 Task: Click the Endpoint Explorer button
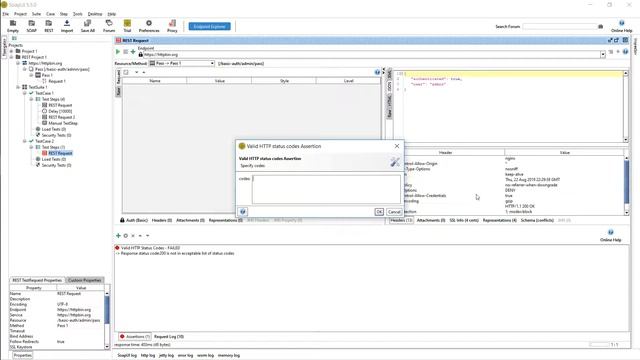[x=209, y=27]
